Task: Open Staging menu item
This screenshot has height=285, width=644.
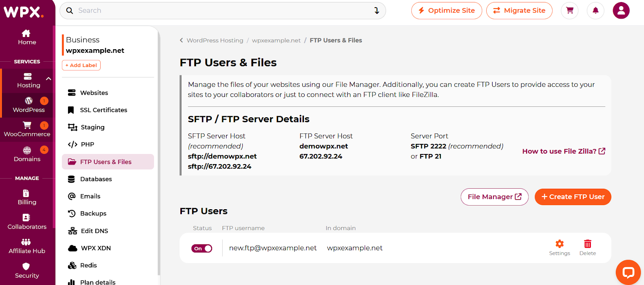Action: 108,127
